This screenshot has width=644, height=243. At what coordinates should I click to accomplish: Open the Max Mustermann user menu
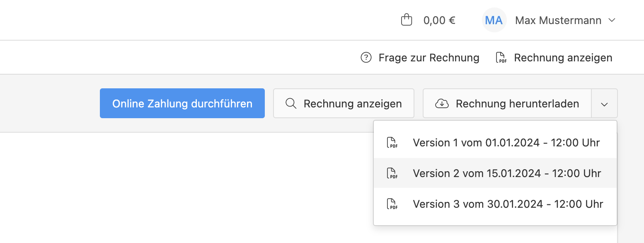(558, 20)
